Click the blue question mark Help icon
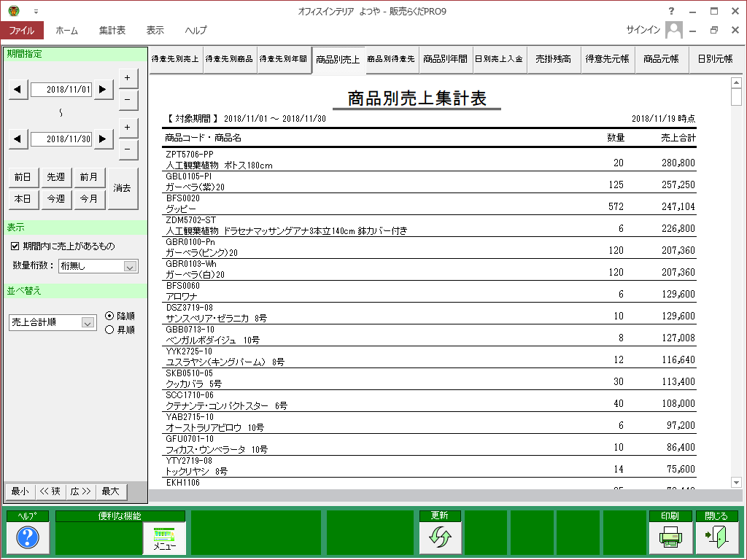This screenshot has width=747, height=560. [x=28, y=537]
